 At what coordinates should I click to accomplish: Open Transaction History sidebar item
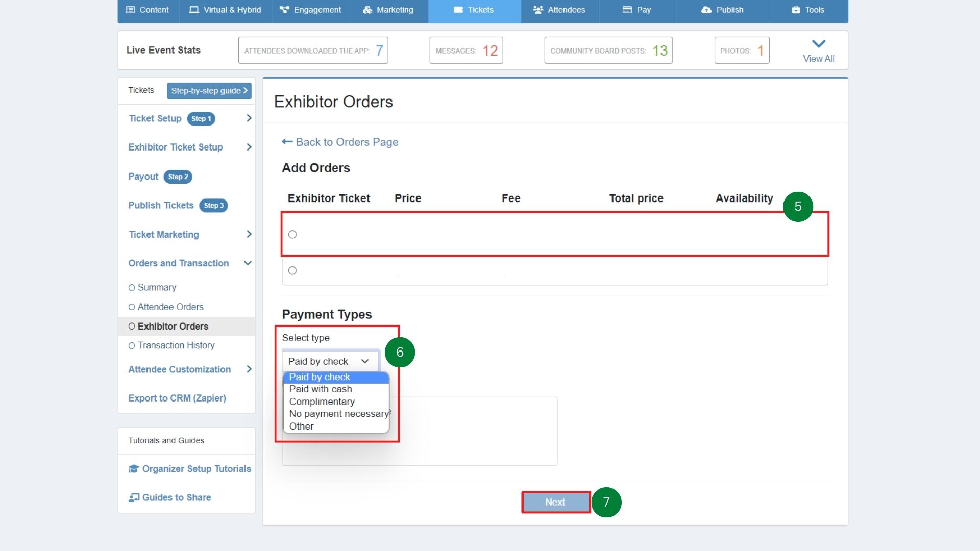(176, 346)
